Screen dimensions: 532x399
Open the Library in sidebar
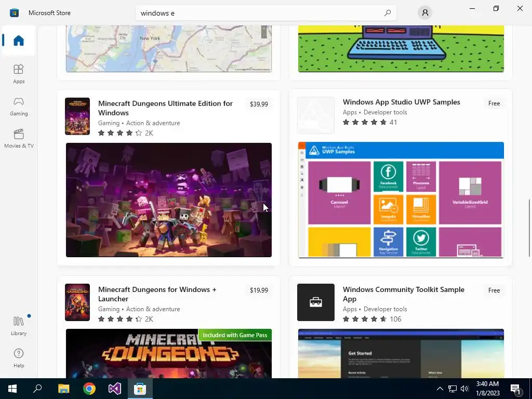tap(19, 326)
